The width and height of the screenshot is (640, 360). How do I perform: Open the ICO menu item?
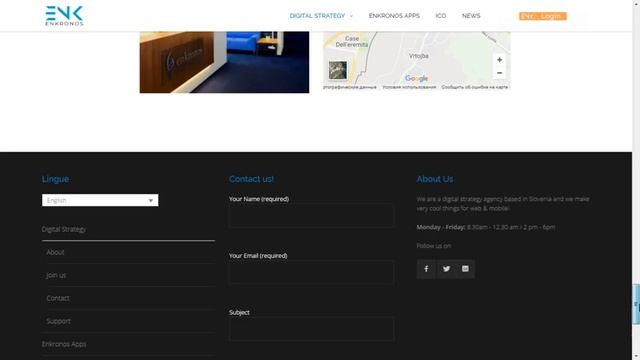click(x=440, y=16)
